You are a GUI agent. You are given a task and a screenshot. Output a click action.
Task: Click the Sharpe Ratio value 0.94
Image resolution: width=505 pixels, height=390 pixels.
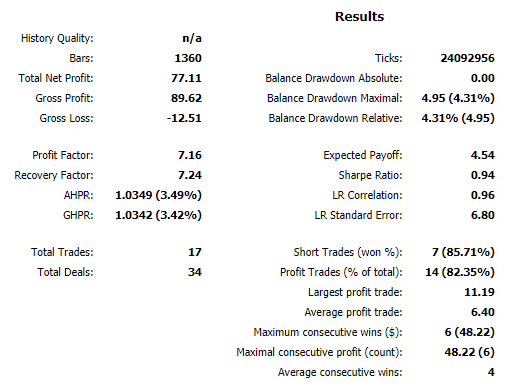483,175
